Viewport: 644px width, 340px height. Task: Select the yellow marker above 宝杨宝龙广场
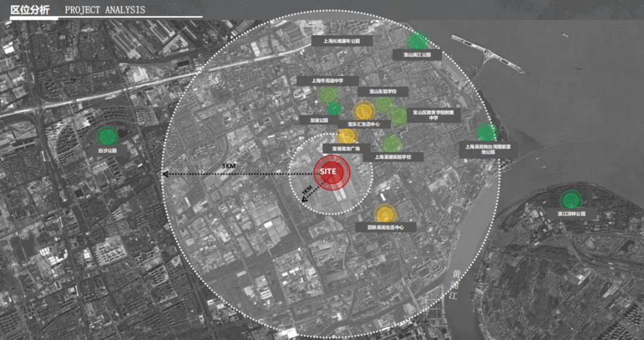[346, 136]
